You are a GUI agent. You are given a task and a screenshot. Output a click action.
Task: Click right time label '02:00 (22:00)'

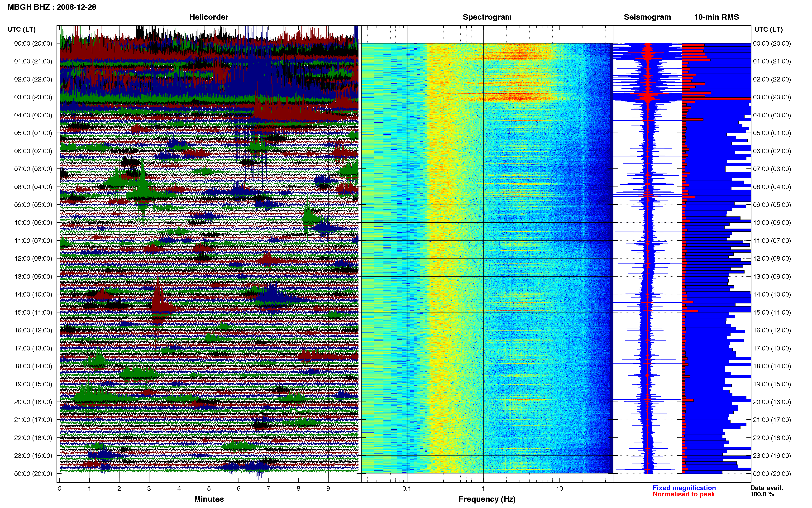point(772,79)
